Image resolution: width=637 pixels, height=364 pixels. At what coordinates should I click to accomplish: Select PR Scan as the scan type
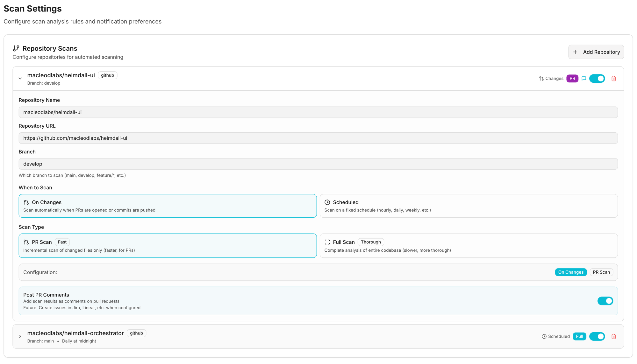pyautogui.click(x=167, y=245)
